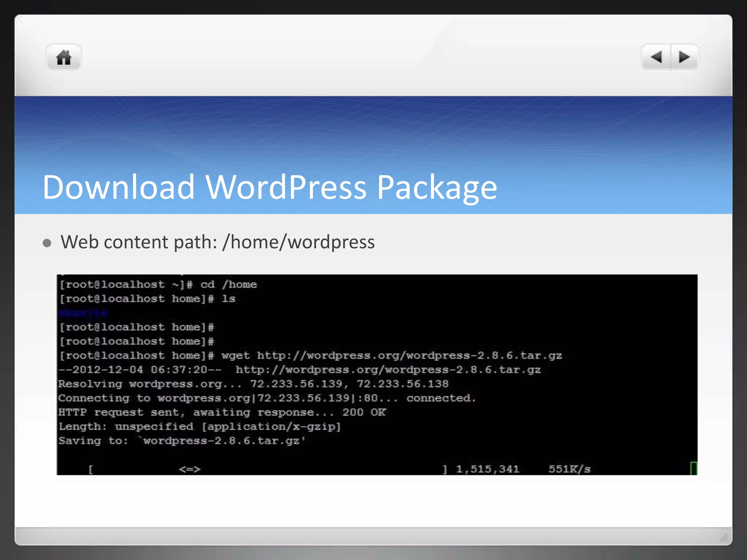
Task: Go to previous slide with left arrow
Action: 656,57
